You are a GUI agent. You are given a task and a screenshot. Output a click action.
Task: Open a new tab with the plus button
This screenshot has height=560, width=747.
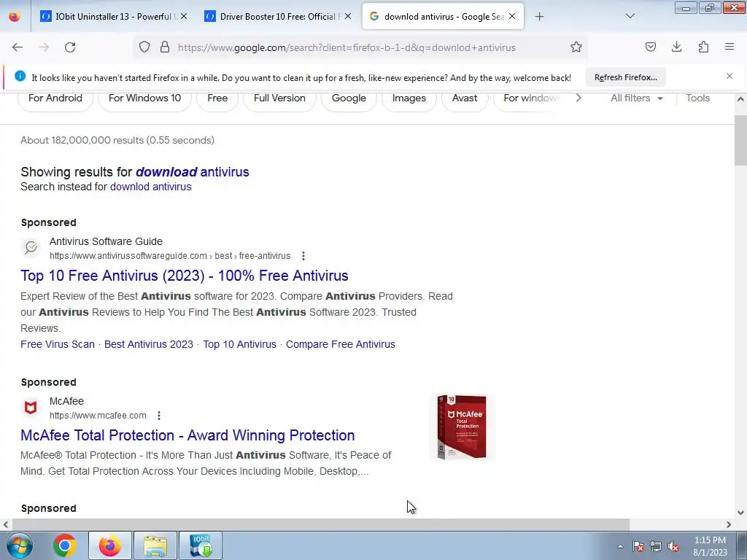[x=539, y=17]
